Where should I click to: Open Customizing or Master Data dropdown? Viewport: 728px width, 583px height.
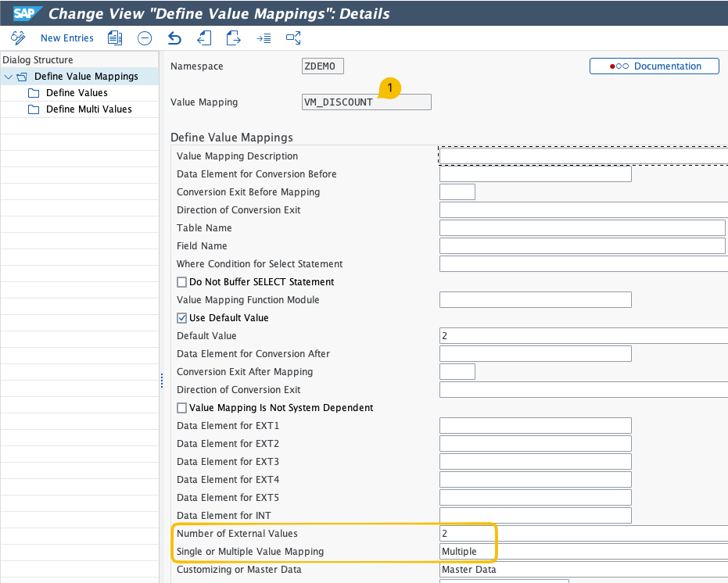click(x=583, y=570)
